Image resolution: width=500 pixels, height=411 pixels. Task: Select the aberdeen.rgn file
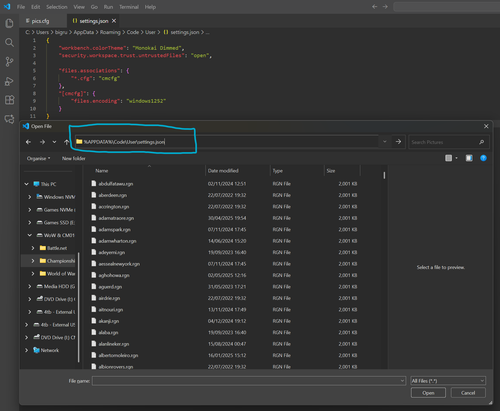pyautogui.click(x=113, y=195)
